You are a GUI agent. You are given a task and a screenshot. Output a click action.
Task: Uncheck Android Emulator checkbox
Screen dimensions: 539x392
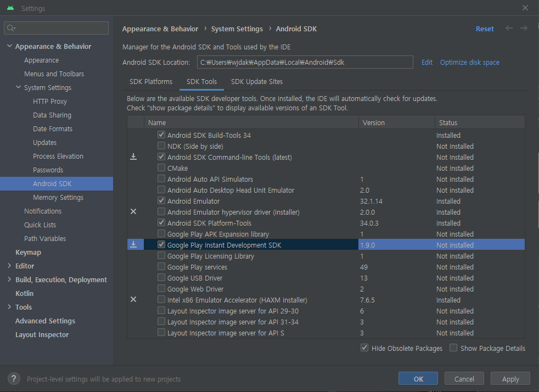coord(161,200)
